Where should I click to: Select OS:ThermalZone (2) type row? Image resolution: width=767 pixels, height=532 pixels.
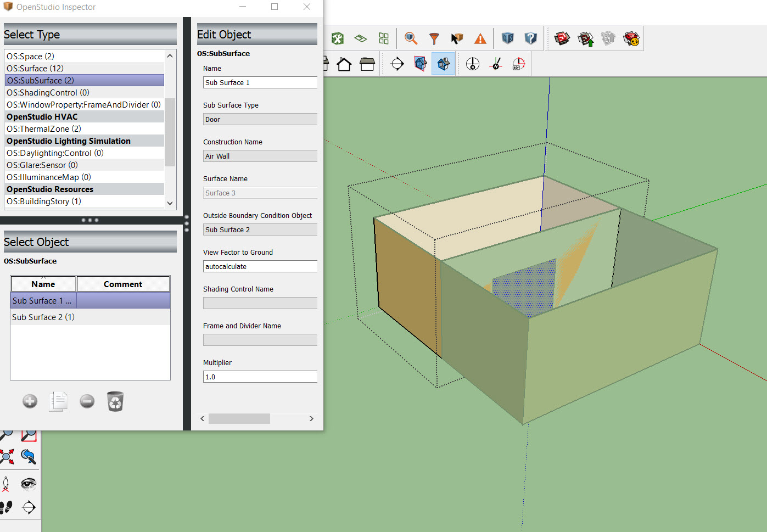(x=85, y=128)
